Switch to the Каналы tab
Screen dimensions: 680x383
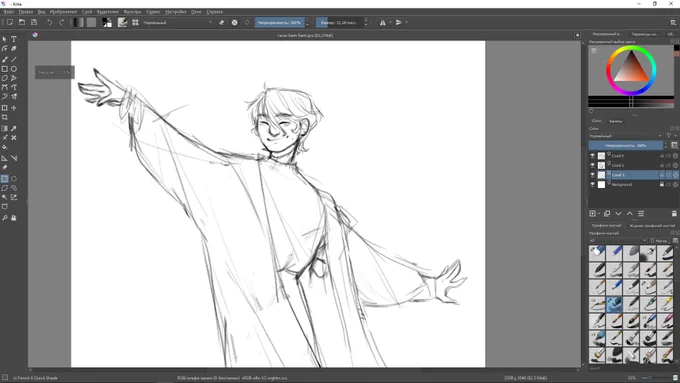pos(615,121)
